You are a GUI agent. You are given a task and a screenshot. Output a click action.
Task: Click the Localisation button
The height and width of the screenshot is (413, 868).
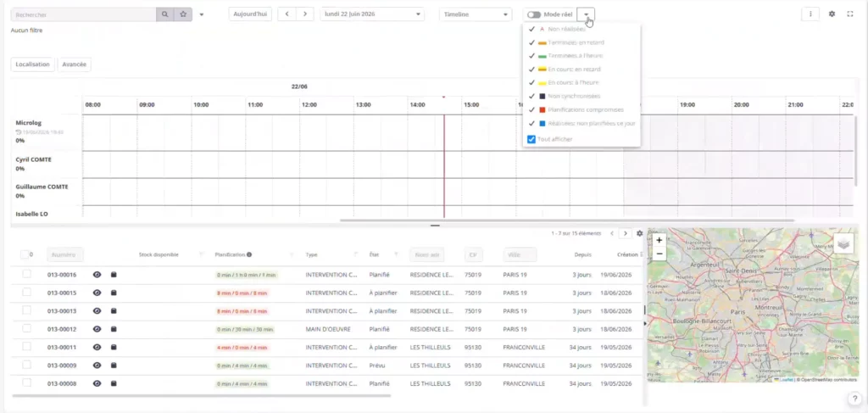pyautogui.click(x=33, y=64)
